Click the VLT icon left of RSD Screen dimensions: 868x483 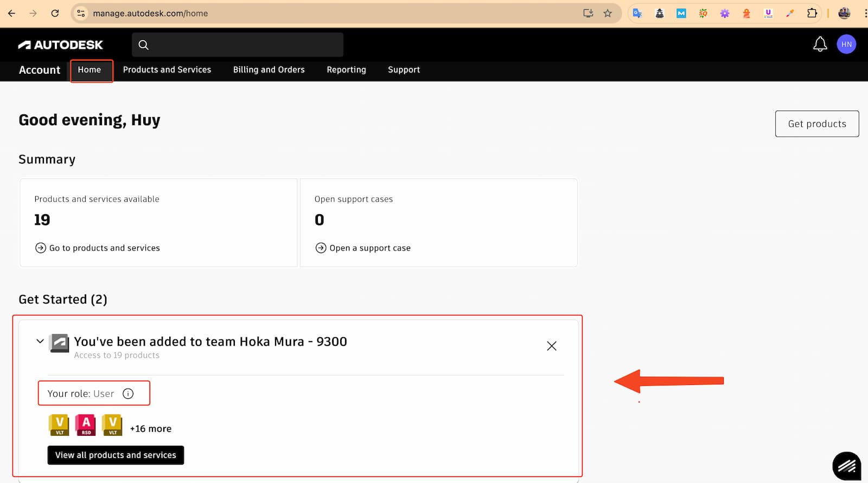tap(59, 424)
